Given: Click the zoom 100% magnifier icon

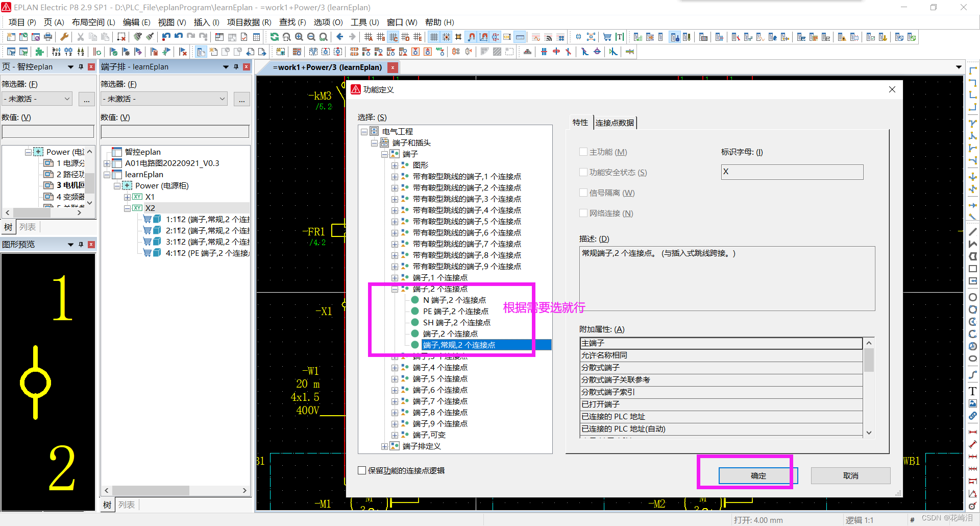Looking at the screenshot, I should pyautogui.click(x=324, y=37).
